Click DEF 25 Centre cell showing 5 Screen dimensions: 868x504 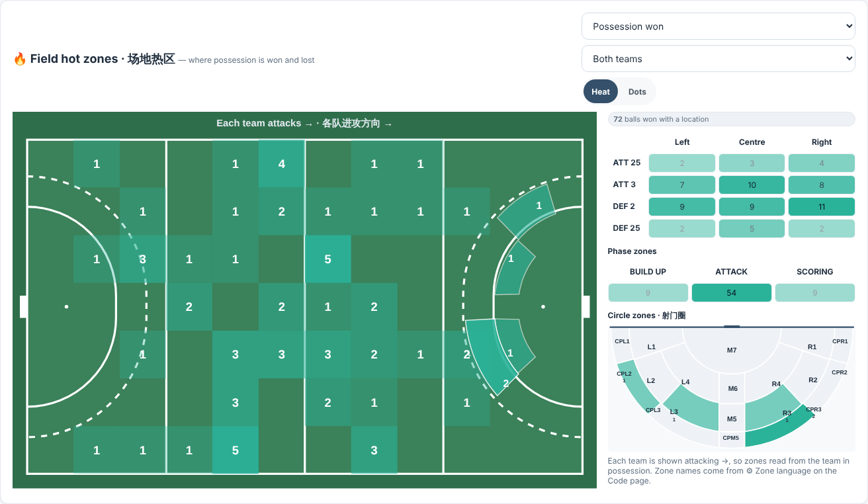click(752, 228)
